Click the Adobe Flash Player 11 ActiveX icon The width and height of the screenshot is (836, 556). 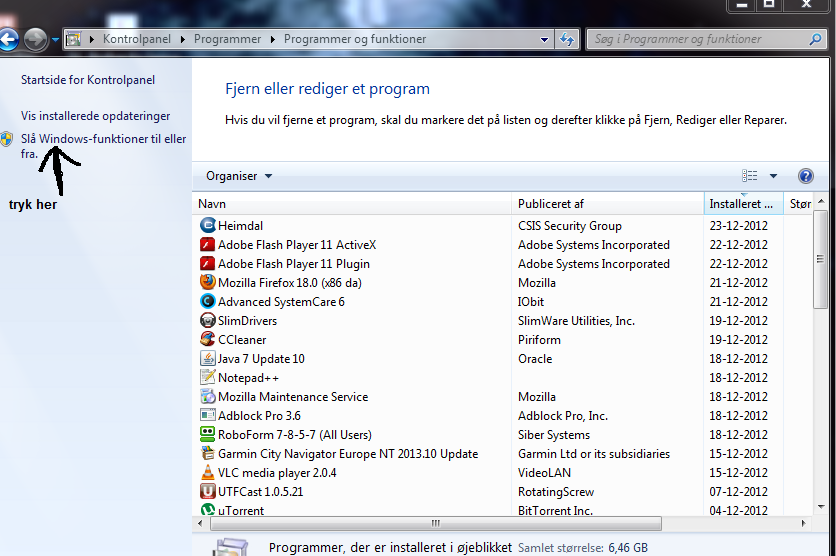[x=207, y=244]
